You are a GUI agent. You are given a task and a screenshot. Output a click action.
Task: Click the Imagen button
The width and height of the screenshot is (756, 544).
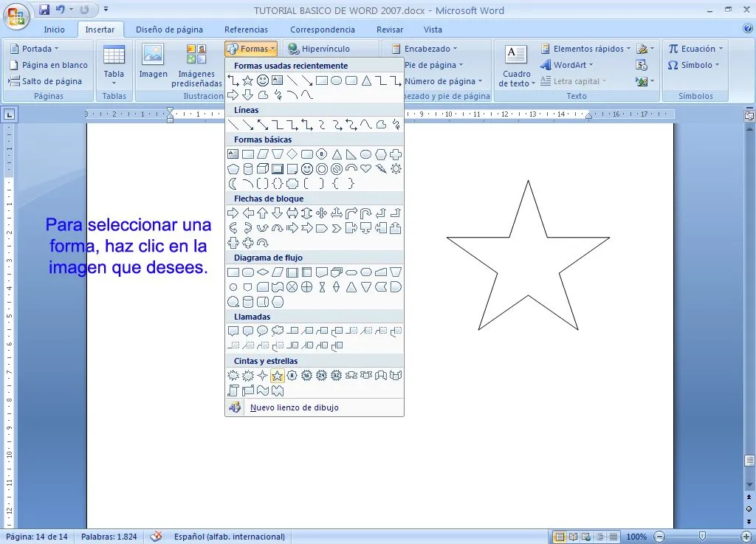(153, 62)
